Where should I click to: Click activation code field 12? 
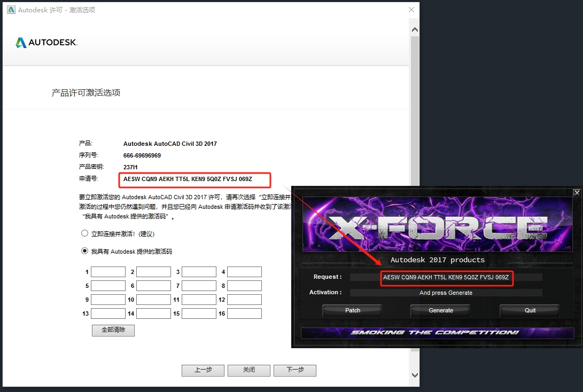tap(244, 300)
